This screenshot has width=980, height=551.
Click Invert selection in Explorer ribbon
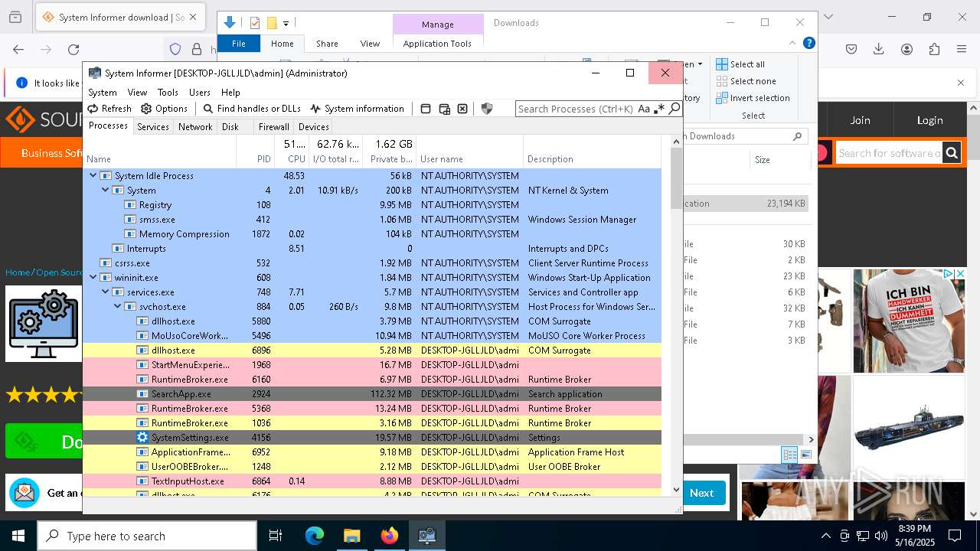(753, 98)
